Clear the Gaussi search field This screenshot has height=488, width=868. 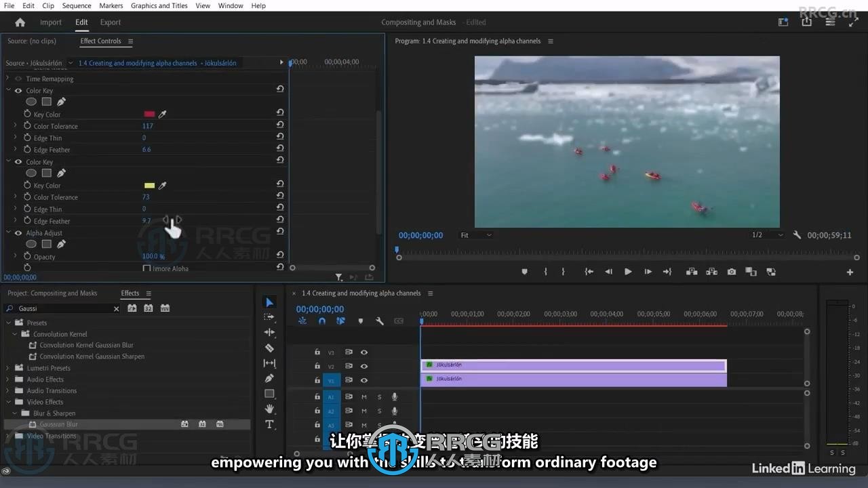coord(116,309)
